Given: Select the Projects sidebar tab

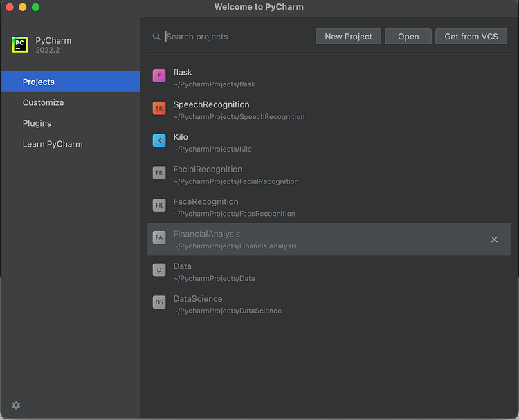Looking at the screenshot, I should click(x=39, y=82).
